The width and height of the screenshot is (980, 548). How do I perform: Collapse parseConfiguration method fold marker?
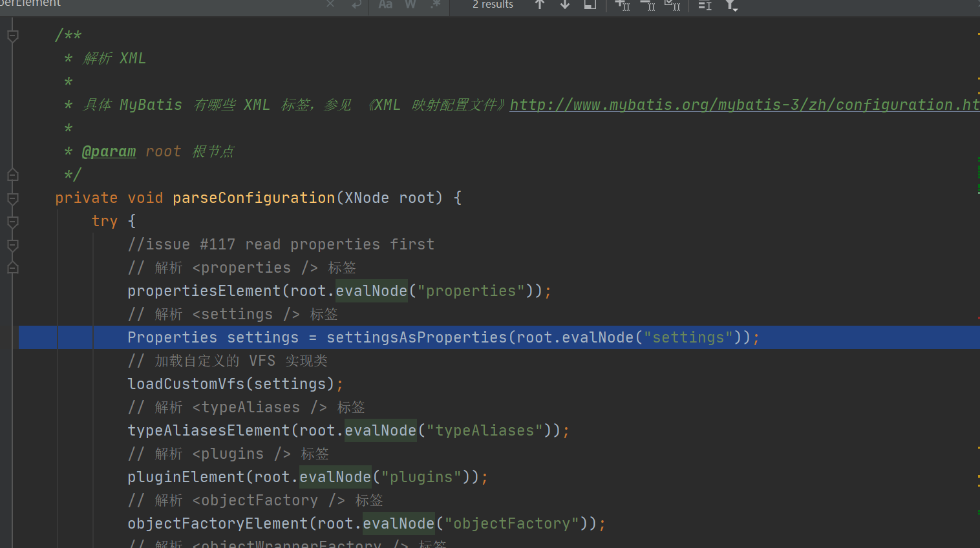(12, 198)
